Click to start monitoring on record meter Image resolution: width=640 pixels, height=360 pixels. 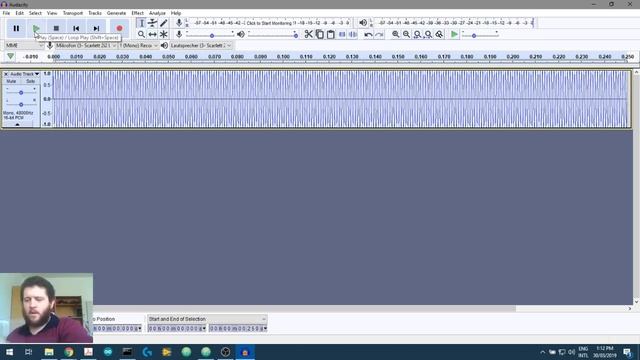click(x=269, y=23)
